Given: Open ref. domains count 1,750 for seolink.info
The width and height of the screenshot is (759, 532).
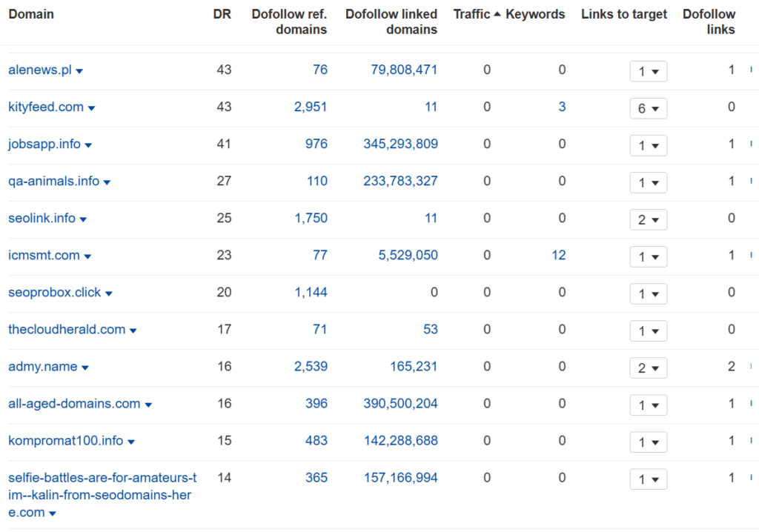Looking at the screenshot, I should click(x=311, y=218).
